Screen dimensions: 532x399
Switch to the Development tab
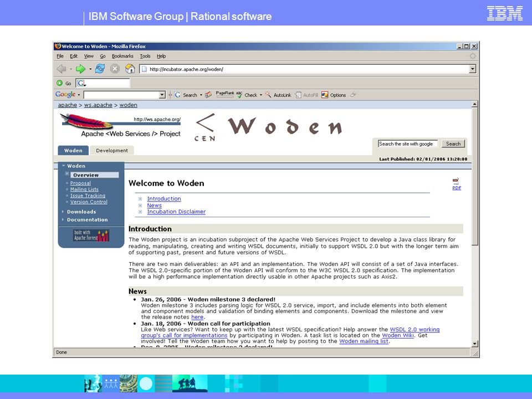112,150
